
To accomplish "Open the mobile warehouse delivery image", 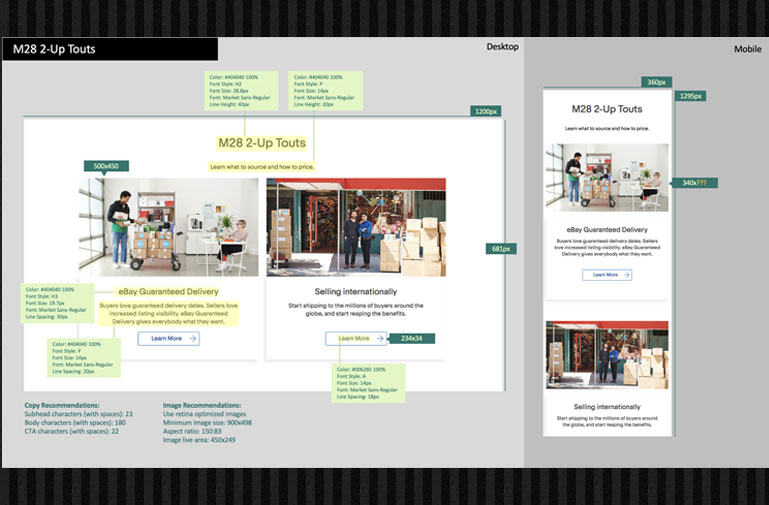I will click(x=607, y=178).
